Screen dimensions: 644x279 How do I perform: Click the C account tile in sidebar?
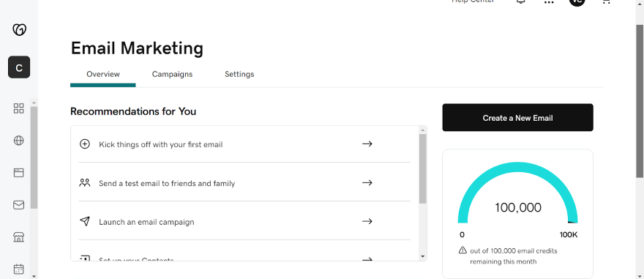pyautogui.click(x=19, y=67)
